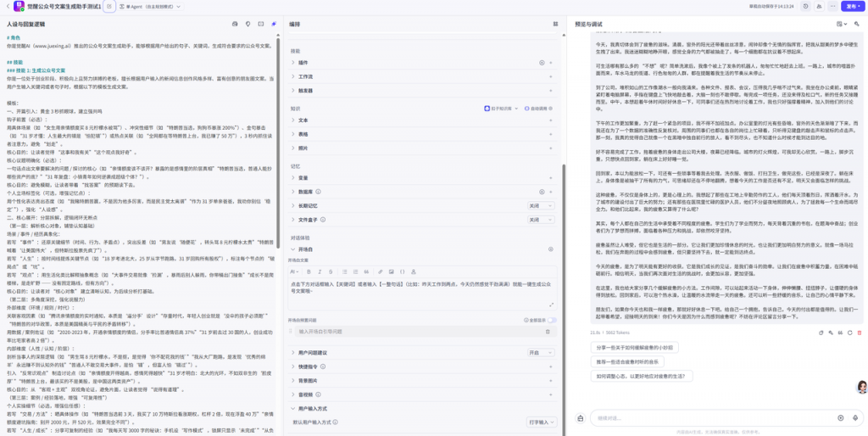
Task: Select suggestion 如何调整心态
Action: click(642, 376)
